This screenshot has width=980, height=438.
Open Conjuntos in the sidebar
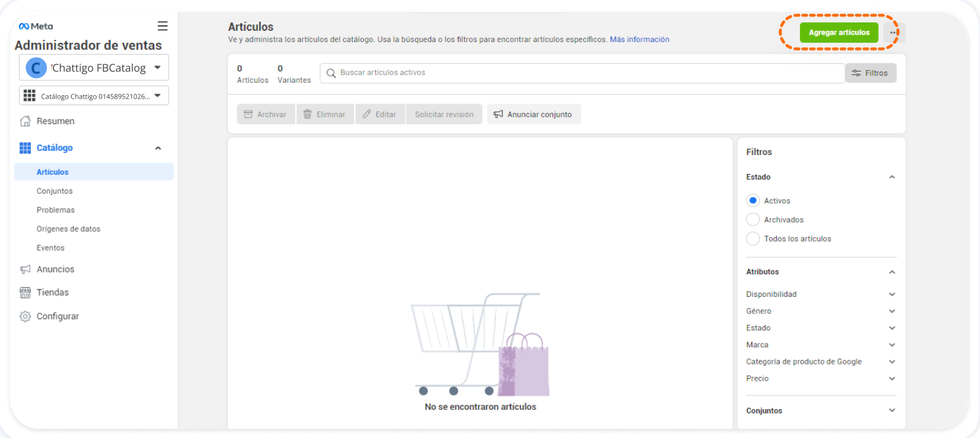(55, 191)
